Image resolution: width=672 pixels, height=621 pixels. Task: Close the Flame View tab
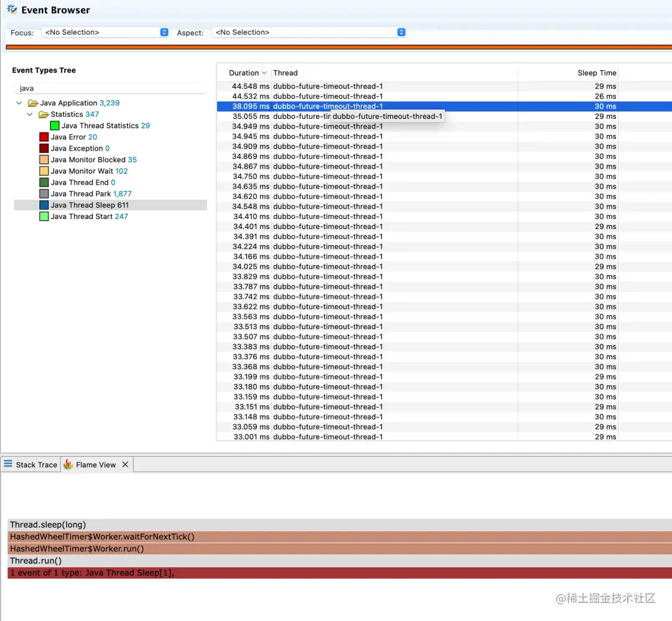[125, 465]
